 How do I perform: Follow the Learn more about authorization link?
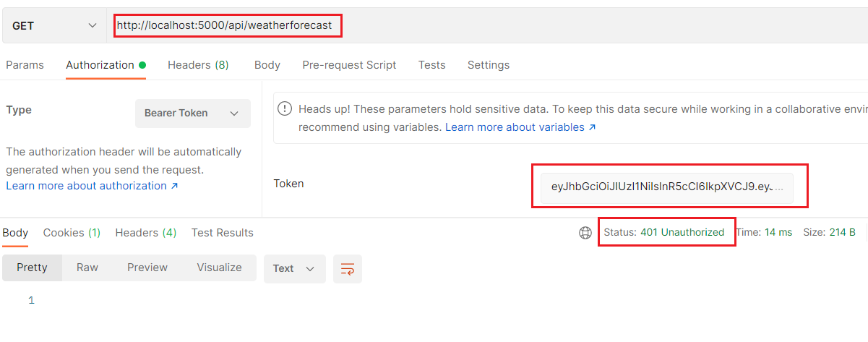[92, 186]
